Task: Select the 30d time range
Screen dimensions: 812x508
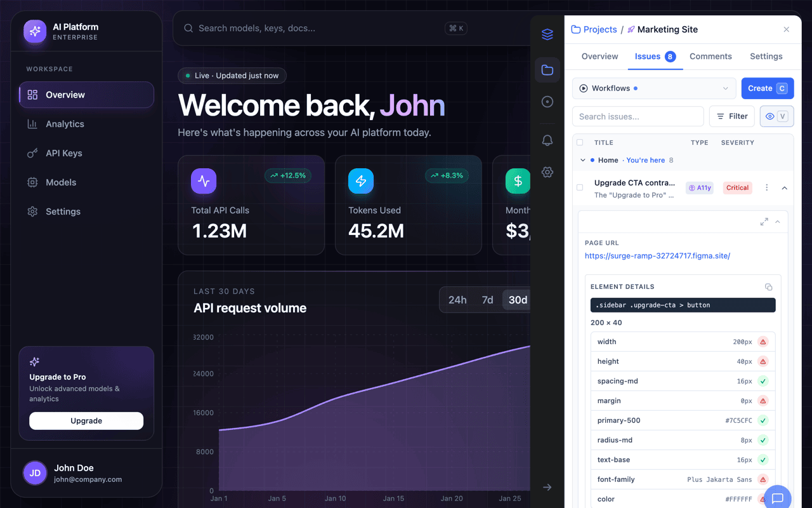Action: 518,300
